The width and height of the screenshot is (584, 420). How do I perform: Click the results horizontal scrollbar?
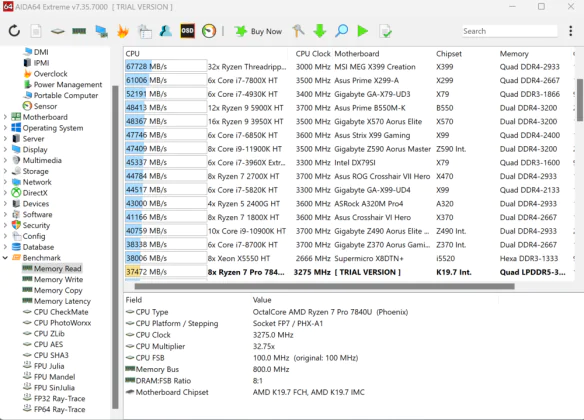[x=324, y=286]
